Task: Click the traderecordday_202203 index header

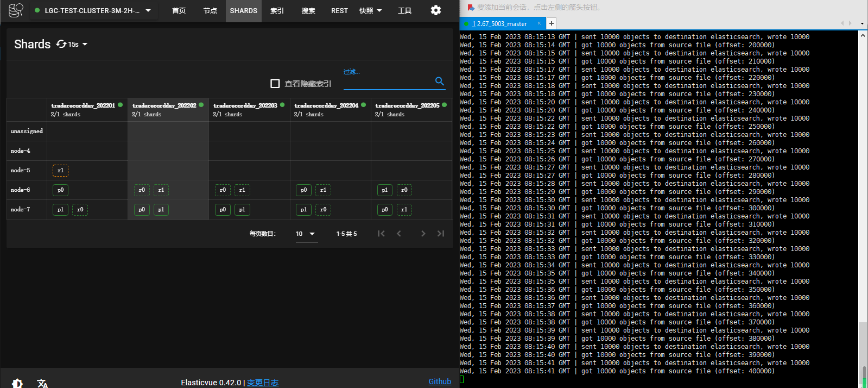Action: (245, 105)
